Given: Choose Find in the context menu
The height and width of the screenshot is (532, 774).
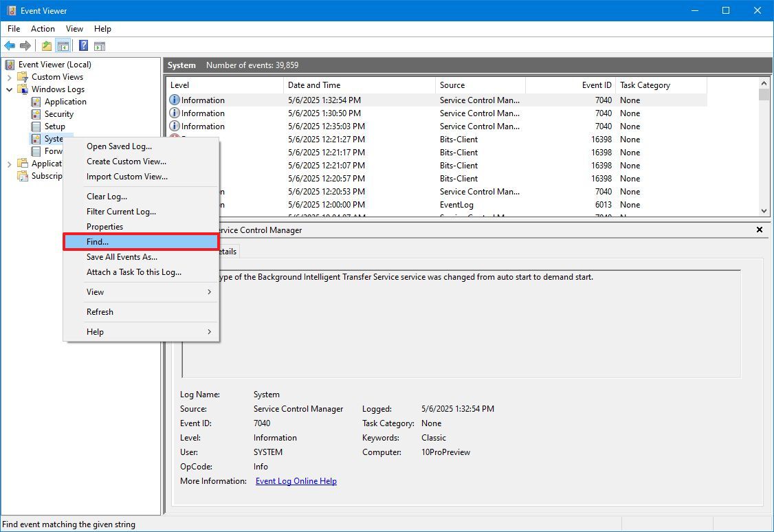Looking at the screenshot, I should point(96,241).
